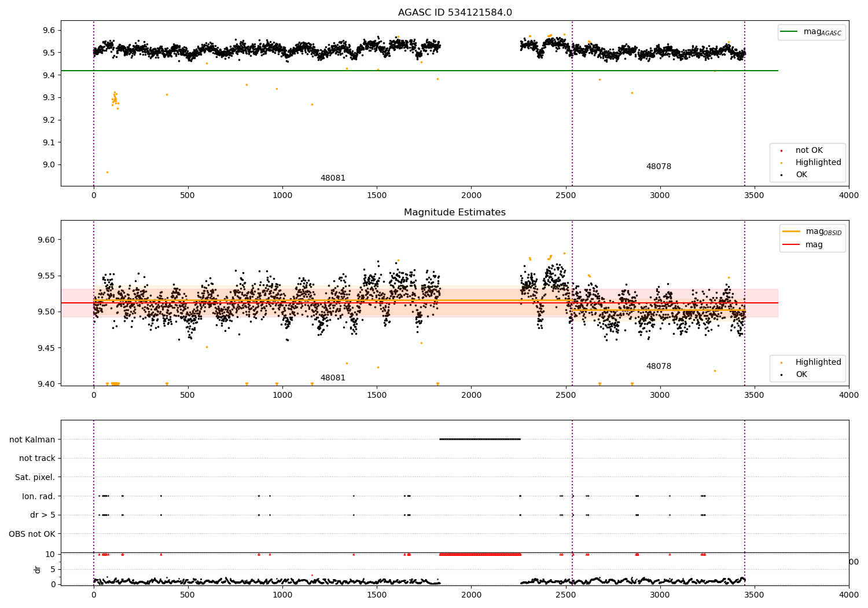Click the red bar of triangles on the dr axis

(480, 554)
